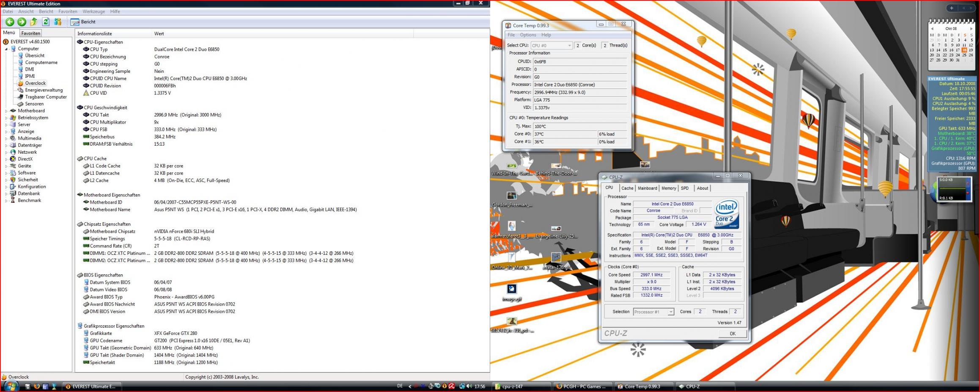Expand the Multimedia tree node
Image resolution: width=980 pixels, height=392 pixels.
6,138
